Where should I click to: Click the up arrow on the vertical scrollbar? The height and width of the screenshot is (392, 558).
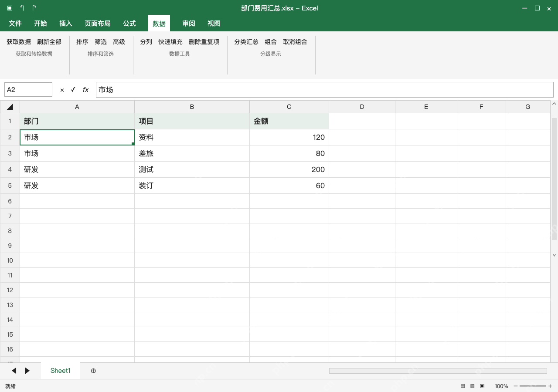tap(555, 104)
